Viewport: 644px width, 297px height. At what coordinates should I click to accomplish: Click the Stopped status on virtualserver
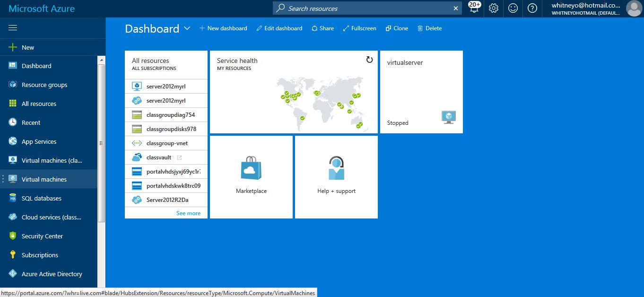pos(398,123)
